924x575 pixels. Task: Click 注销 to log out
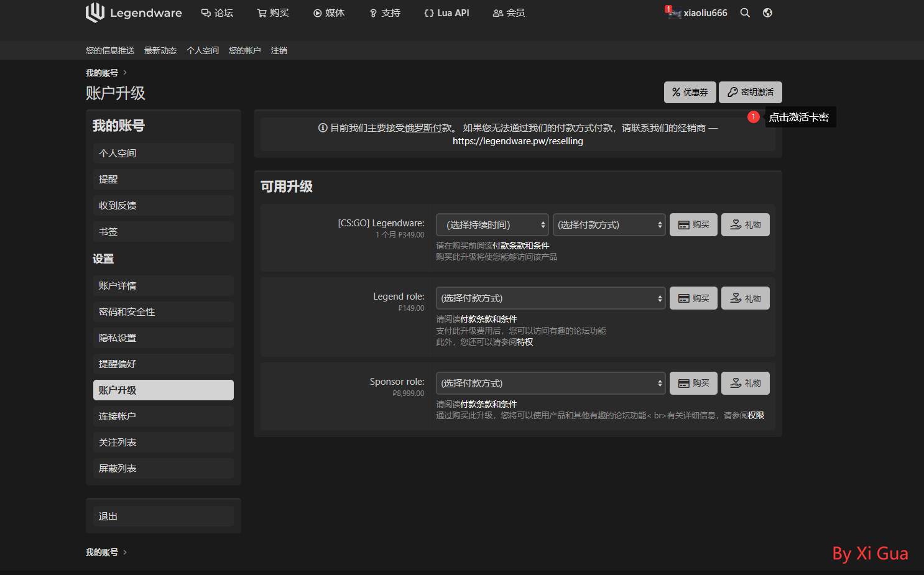click(x=279, y=50)
